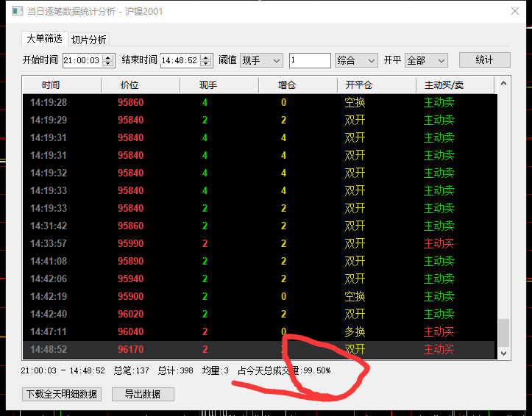Screen dimensions: 532x416
Task: Increase end time with the up arrow
Action: [206, 57]
